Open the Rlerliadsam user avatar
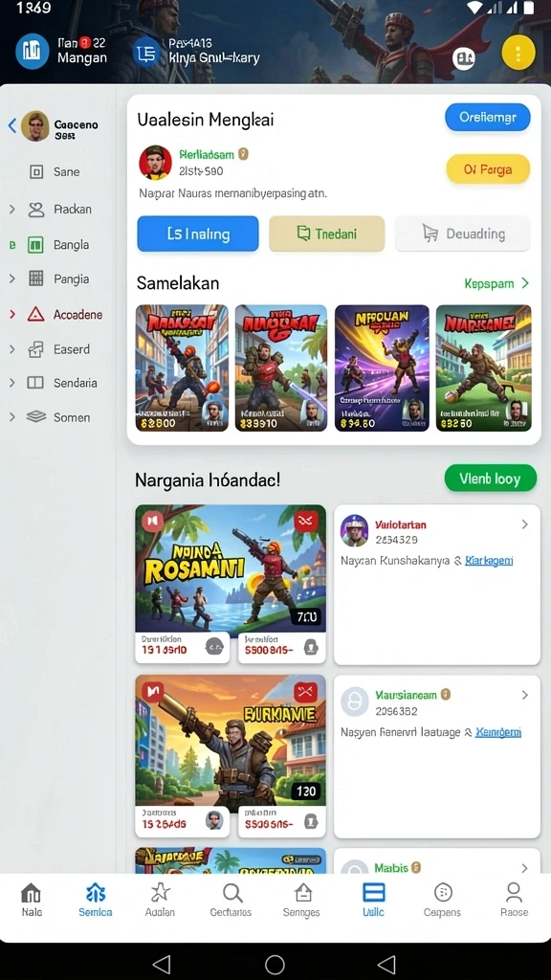Viewport: 551px width, 980px height. (155, 163)
